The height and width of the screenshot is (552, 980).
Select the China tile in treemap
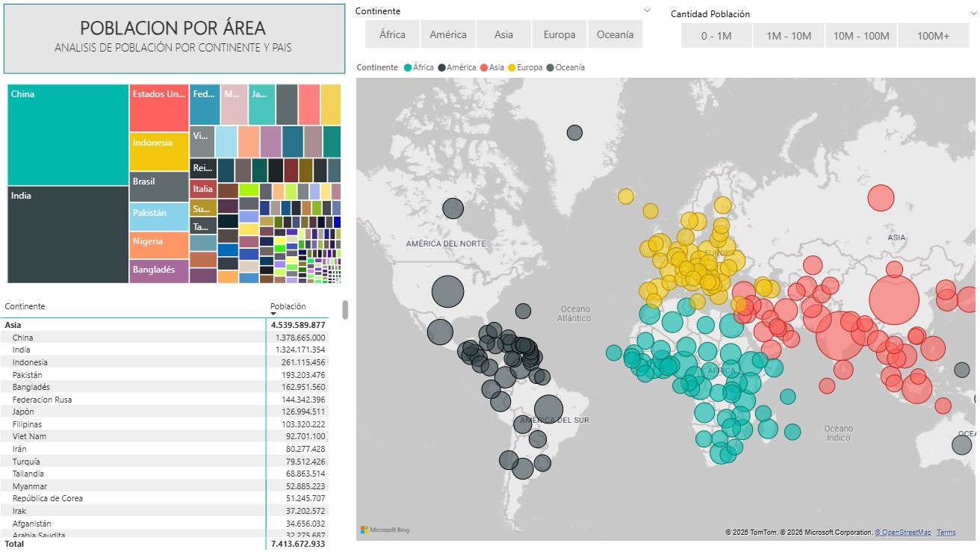68,134
